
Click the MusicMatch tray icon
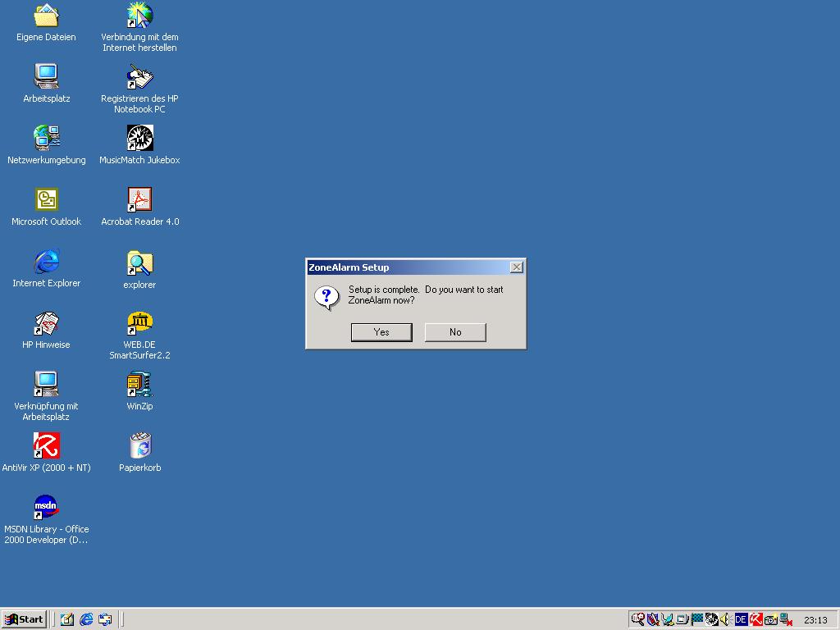click(x=711, y=619)
